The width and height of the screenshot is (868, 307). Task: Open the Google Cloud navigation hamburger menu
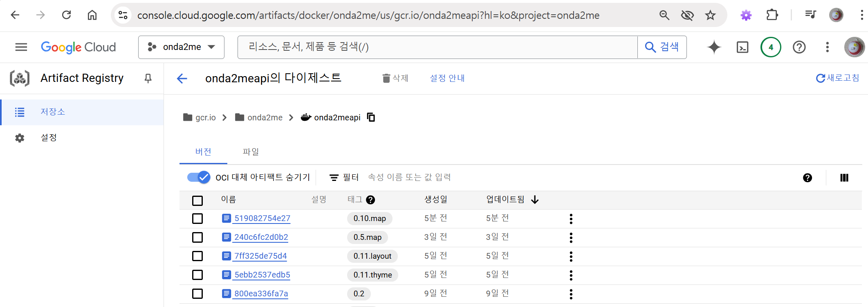21,47
